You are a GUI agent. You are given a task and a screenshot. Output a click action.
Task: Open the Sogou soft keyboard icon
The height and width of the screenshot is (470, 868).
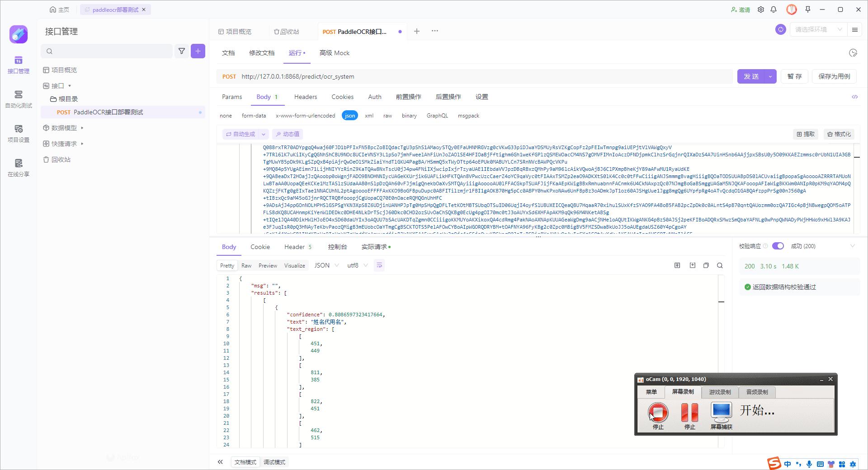(x=820, y=464)
